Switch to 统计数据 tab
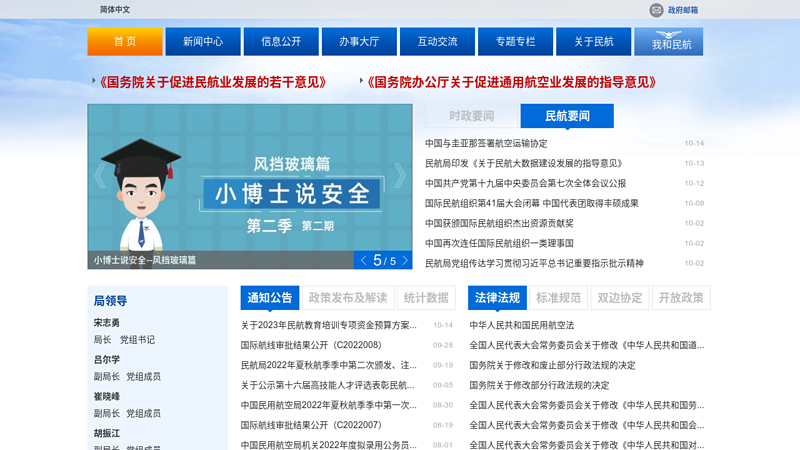The height and width of the screenshot is (450, 800). click(426, 298)
